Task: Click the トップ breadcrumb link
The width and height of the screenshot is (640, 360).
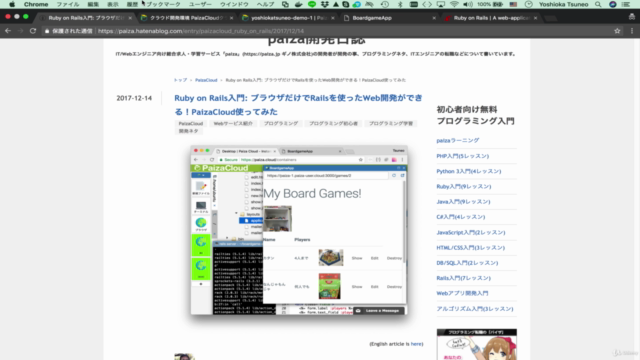Action: pyautogui.click(x=180, y=80)
